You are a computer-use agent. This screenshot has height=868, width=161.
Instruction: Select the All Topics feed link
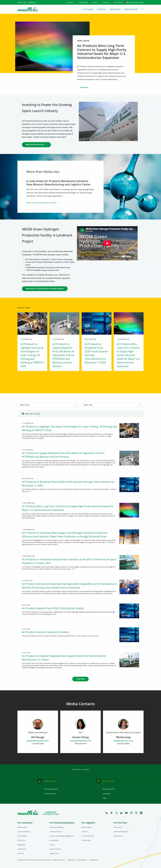tap(37, 414)
